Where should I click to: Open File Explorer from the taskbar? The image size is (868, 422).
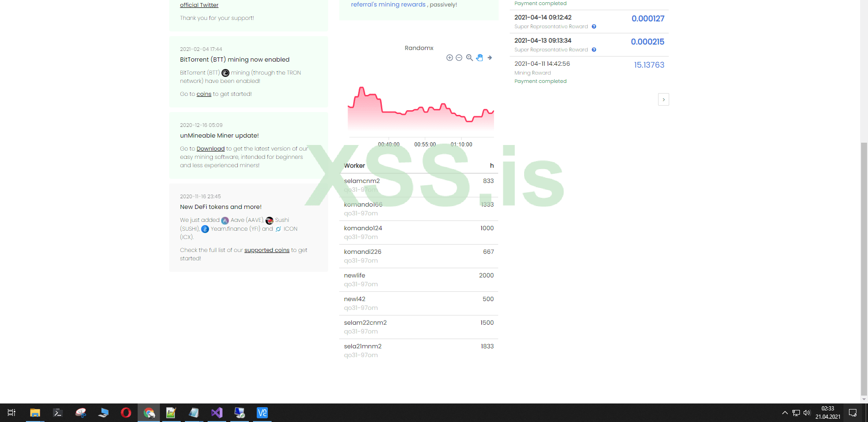pos(35,413)
